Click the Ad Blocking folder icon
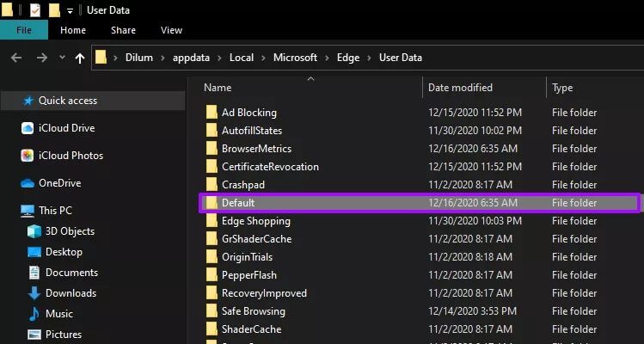The height and width of the screenshot is (344, 644). [x=212, y=112]
